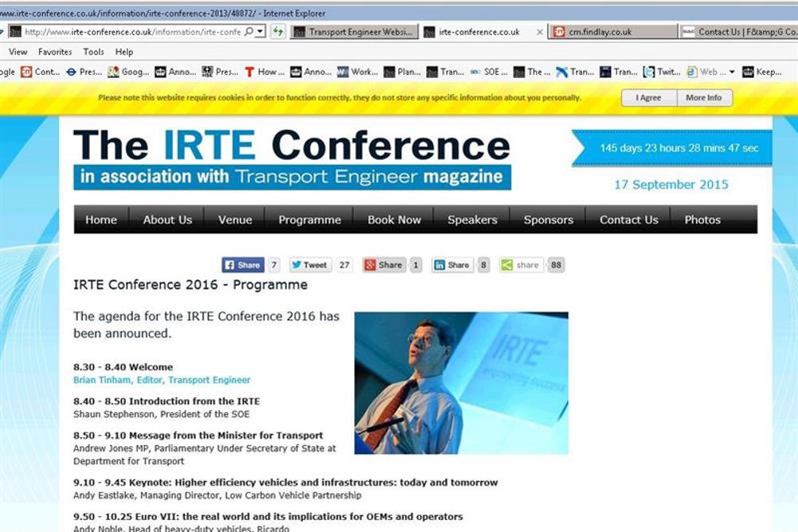Open the second Pres... bookmark after Anno...
This screenshot has height=532, width=798.
(x=221, y=72)
